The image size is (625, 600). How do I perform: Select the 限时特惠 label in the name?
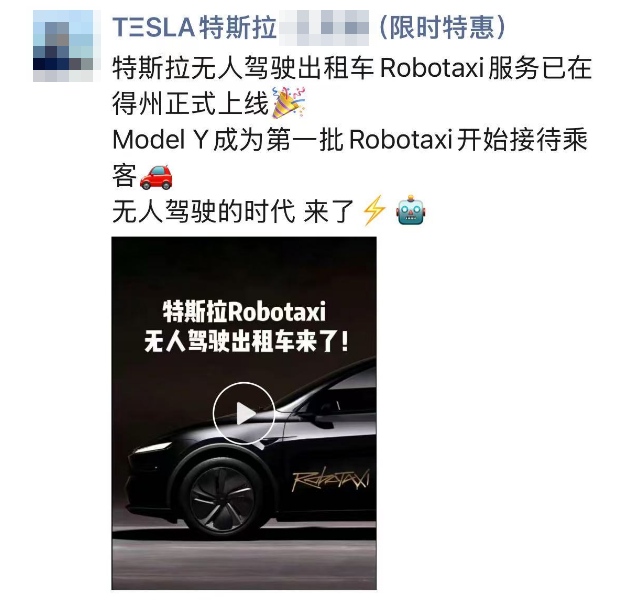point(441,28)
